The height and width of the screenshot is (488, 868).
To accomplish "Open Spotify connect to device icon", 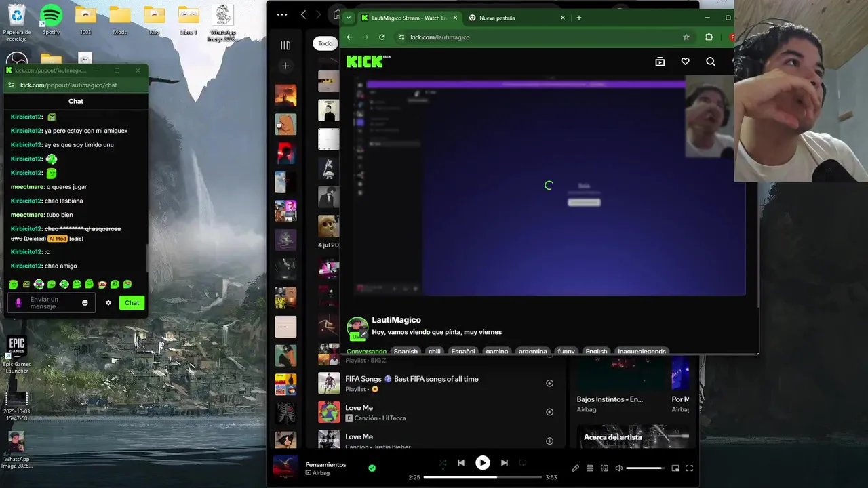I will pos(605,468).
